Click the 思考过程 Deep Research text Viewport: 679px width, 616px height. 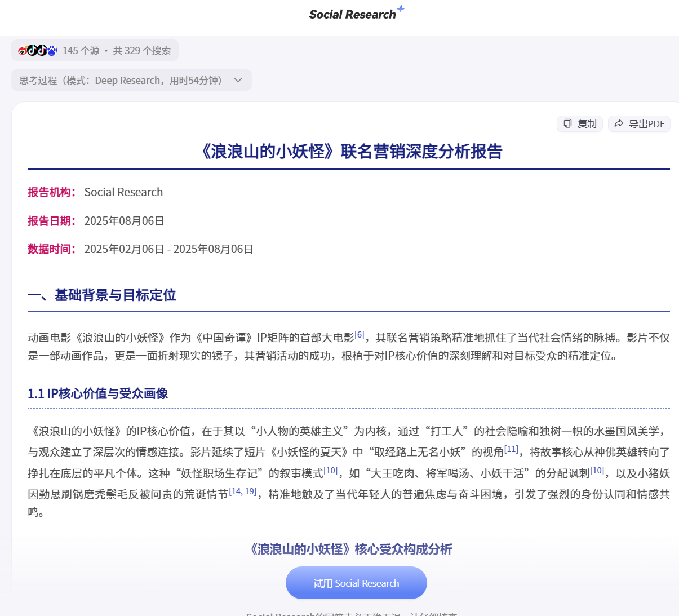(123, 80)
